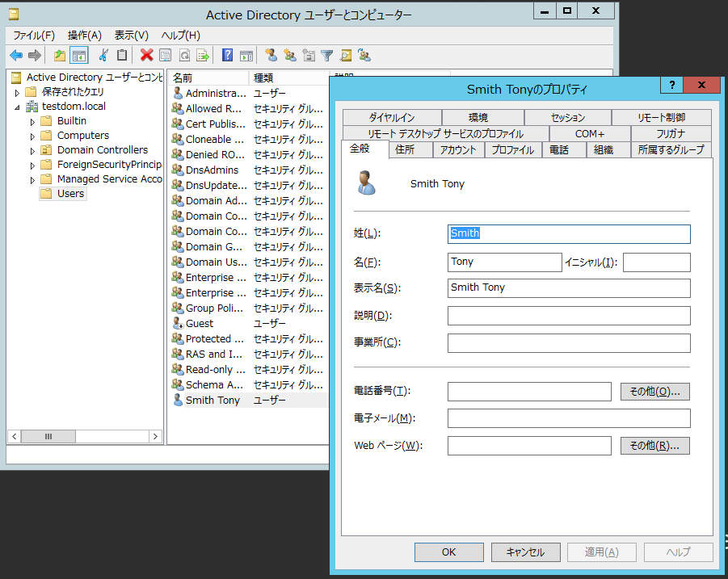Click その他(O) next to phone number
This screenshot has height=579, width=728.
pos(655,392)
